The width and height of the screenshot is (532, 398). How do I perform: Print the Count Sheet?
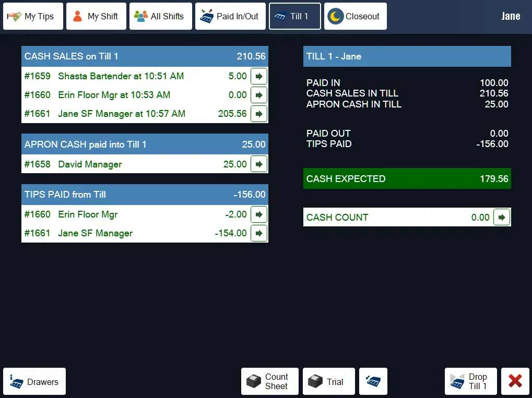(x=270, y=382)
